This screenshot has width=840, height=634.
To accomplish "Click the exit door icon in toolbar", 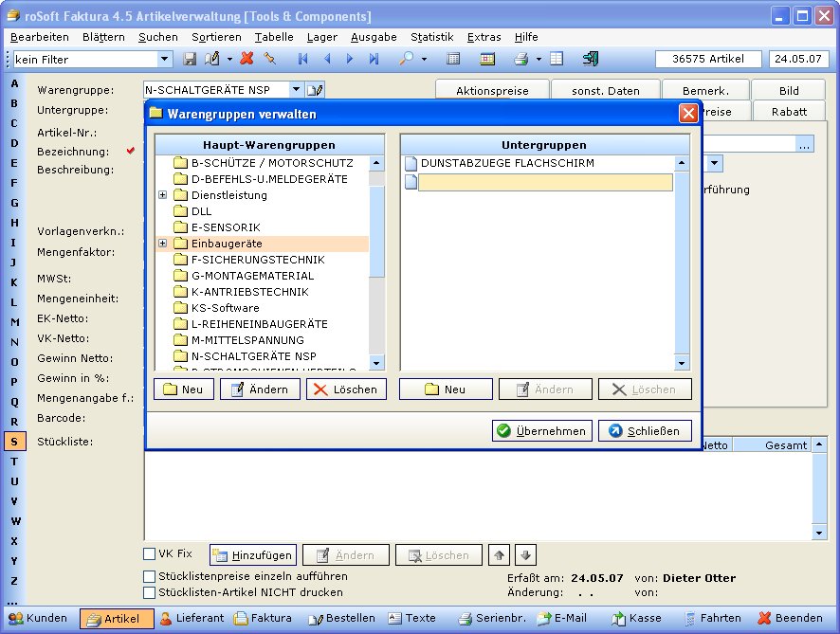I will [590, 59].
